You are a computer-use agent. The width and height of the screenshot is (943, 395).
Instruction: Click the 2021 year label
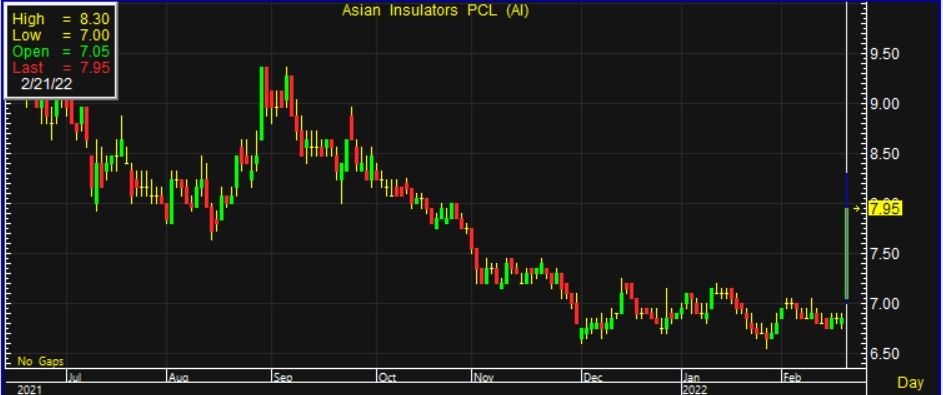tap(28, 390)
